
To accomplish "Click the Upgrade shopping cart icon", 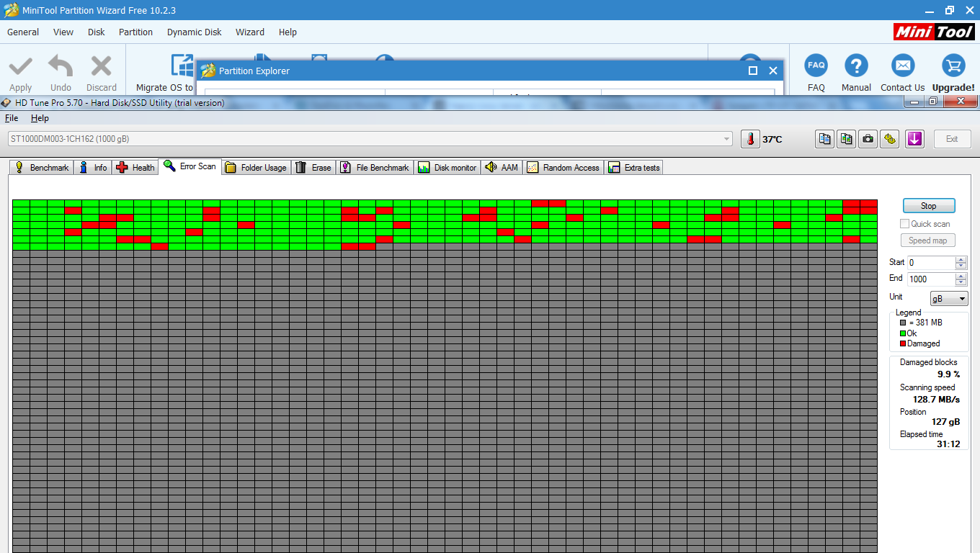I will pyautogui.click(x=953, y=66).
